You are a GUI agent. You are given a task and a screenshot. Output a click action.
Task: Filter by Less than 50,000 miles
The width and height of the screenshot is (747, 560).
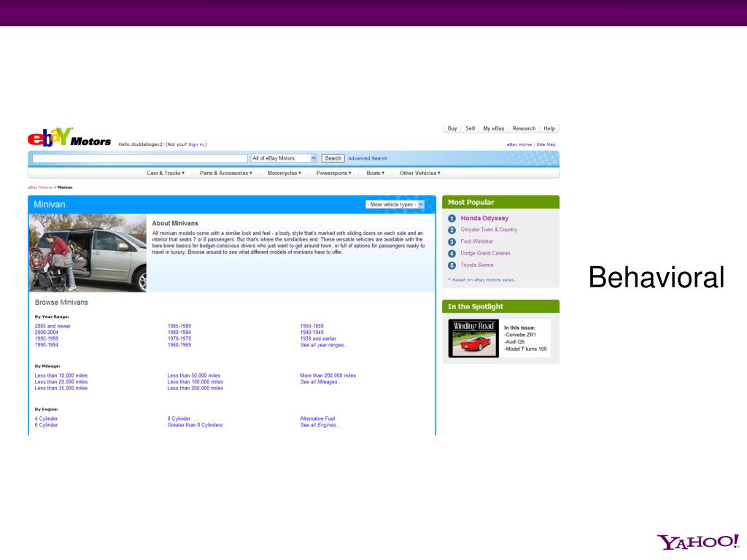coord(194,376)
